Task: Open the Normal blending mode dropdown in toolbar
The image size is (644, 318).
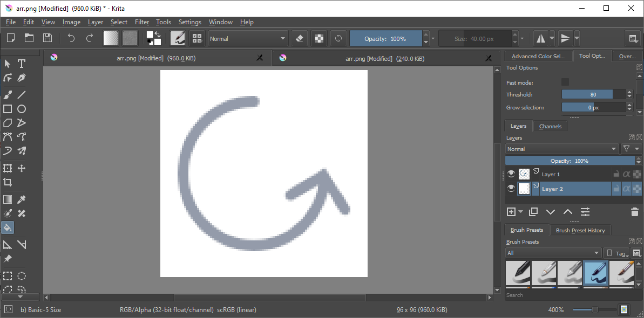Action: coord(247,39)
